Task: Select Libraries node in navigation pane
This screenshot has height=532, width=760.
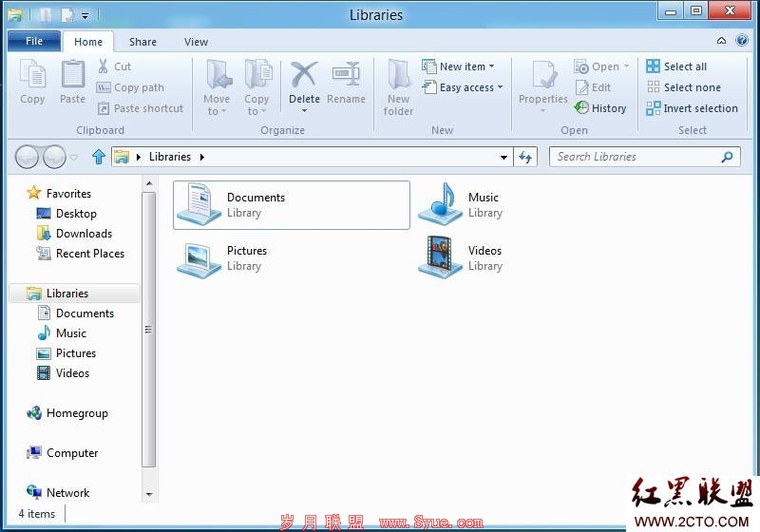Action: pyautogui.click(x=75, y=294)
